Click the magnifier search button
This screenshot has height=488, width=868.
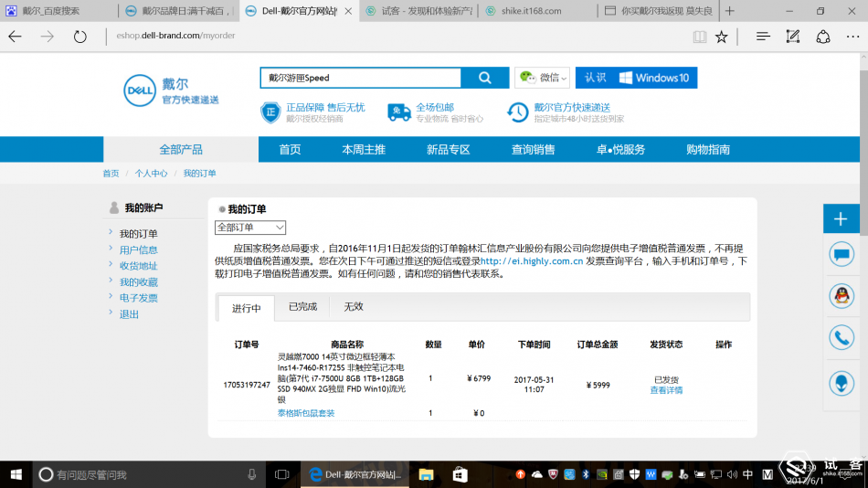coord(485,78)
